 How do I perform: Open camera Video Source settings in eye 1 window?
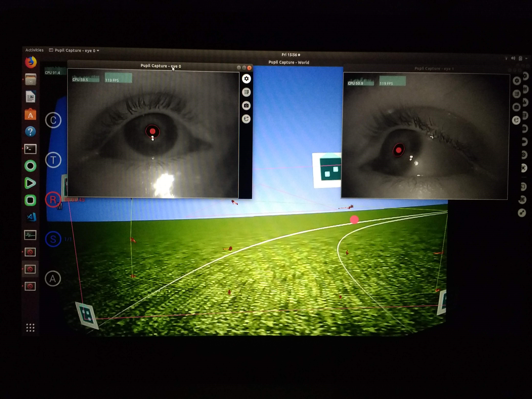point(516,107)
